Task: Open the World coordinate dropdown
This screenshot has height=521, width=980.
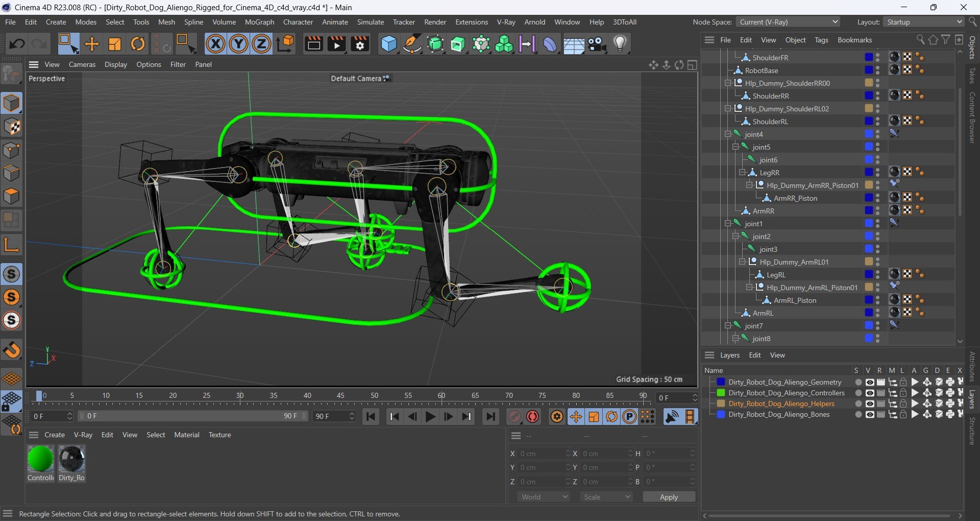Action: (544, 497)
